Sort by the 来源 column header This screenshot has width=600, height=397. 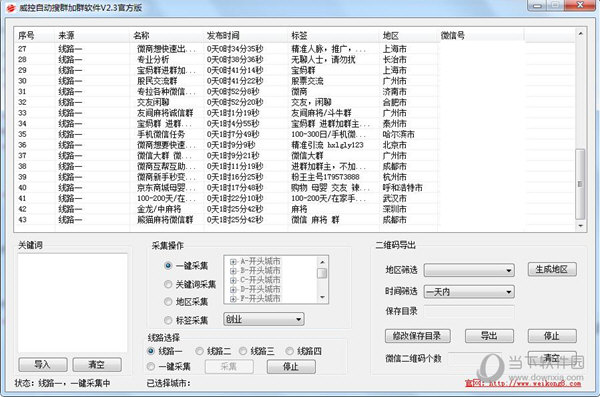(92, 35)
